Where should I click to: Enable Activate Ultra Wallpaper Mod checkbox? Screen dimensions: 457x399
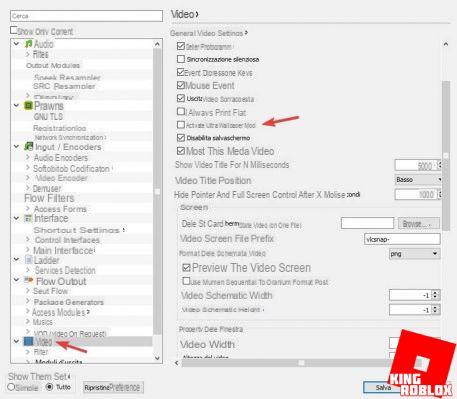tap(181, 125)
